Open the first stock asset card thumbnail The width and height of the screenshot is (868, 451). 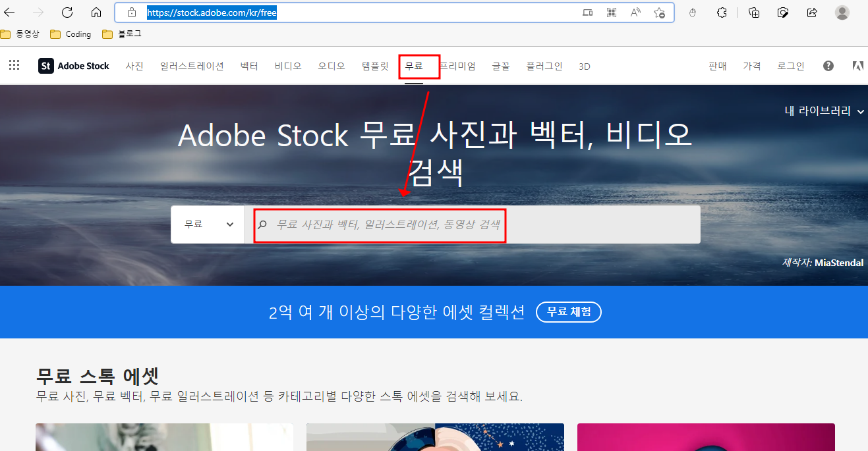coord(165,437)
